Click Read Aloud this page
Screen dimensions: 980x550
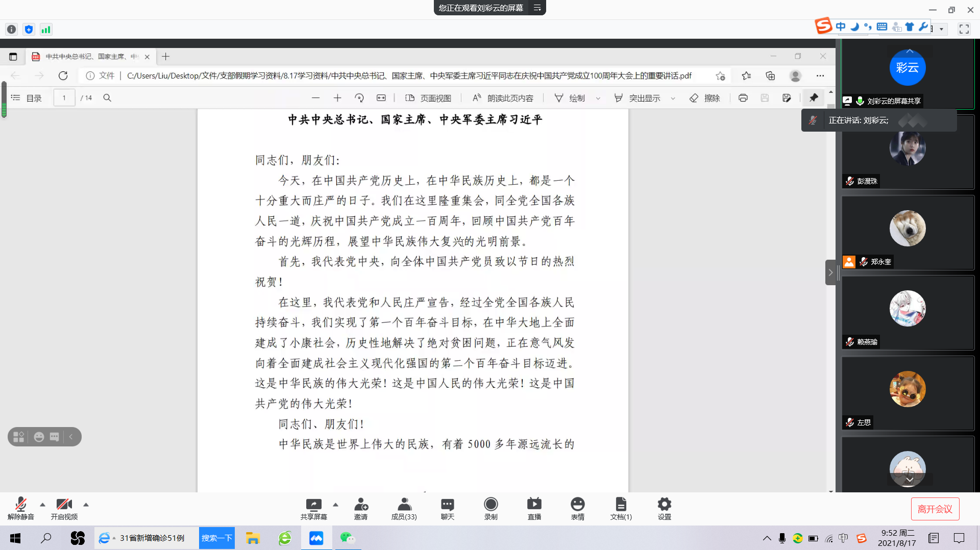click(x=503, y=98)
